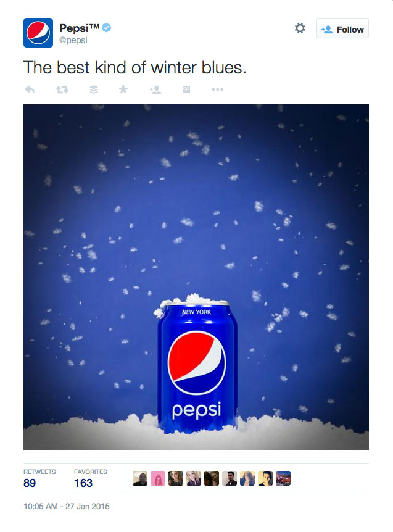Open the 10:05 AM - 27 Jan 2015 timestamp

(67, 506)
